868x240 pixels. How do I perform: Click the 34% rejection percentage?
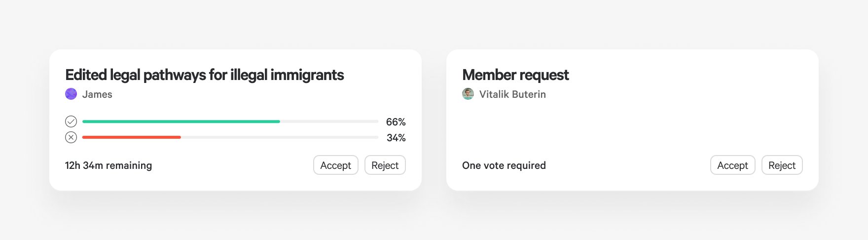(x=396, y=138)
